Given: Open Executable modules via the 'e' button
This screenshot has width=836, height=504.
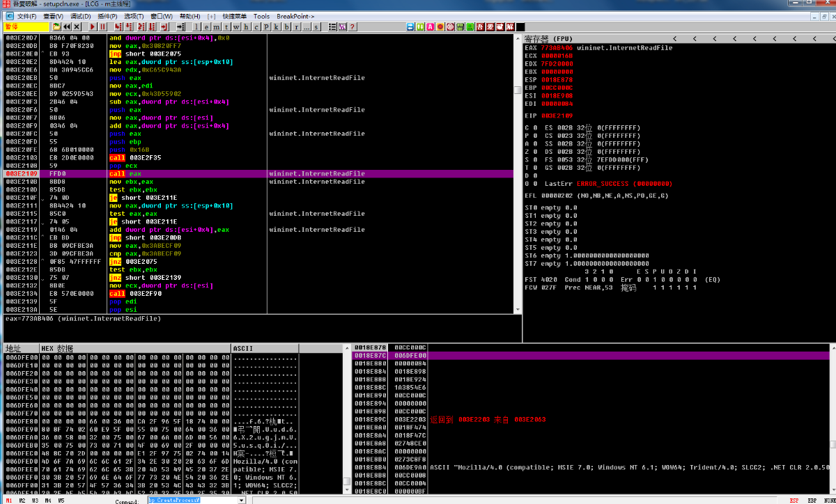Looking at the screenshot, I should 207,26.
